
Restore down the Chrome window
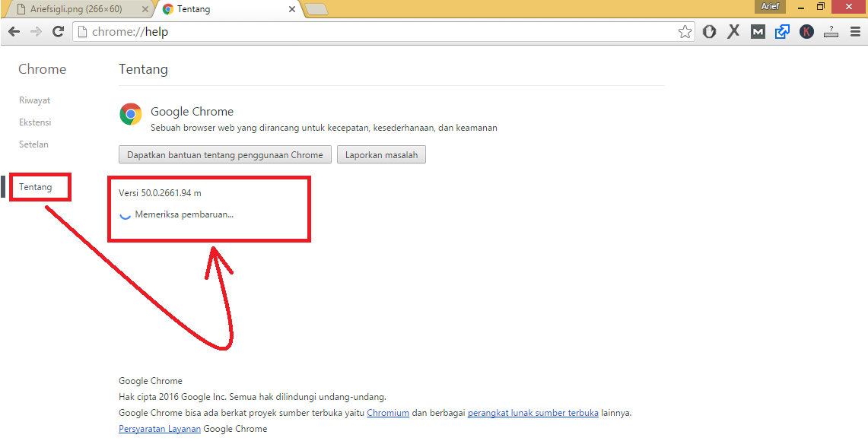coord(821,7)
